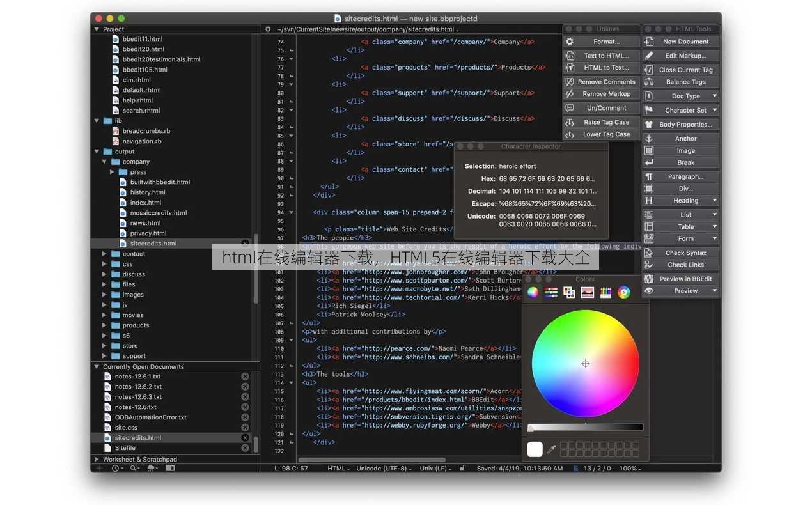Screen dimensions: 812x505
Task: Click the Image button in HTML Tools
Action: click(x=681, y=151)
